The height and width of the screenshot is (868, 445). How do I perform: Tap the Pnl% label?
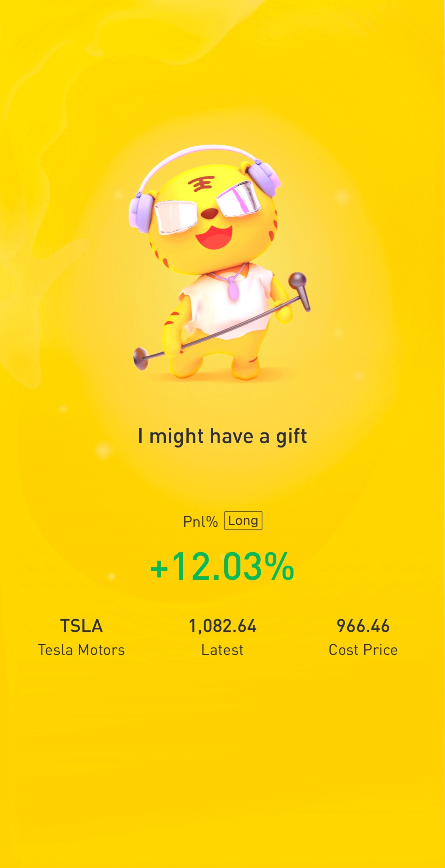point(200,522)
